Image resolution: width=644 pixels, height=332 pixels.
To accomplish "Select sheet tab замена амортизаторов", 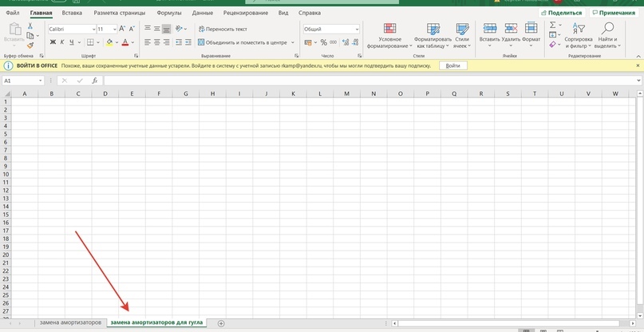I will point(70,322).
